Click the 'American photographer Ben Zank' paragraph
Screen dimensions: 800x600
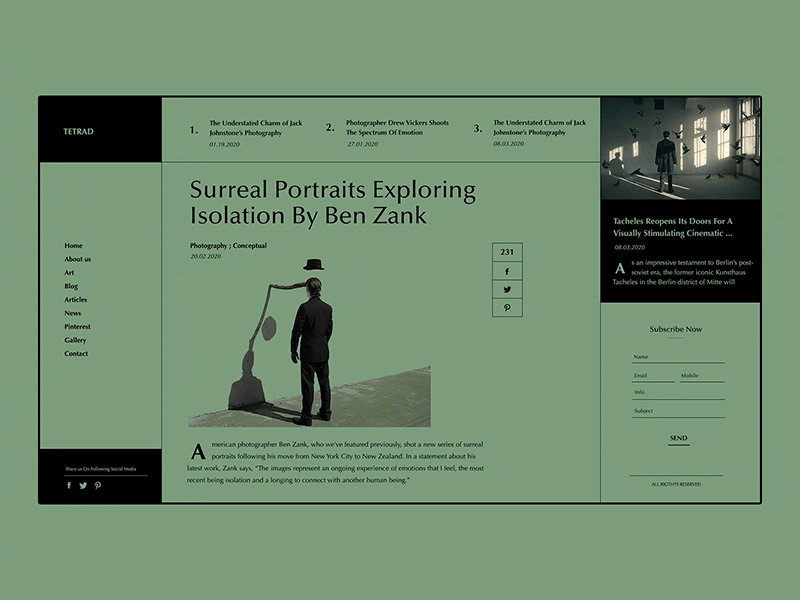(335, 462)
